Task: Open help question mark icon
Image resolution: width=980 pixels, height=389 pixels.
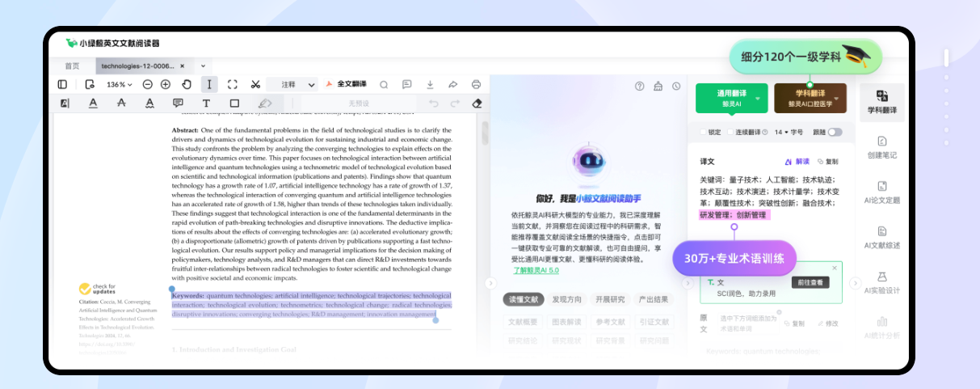Action: coord(640,86)
